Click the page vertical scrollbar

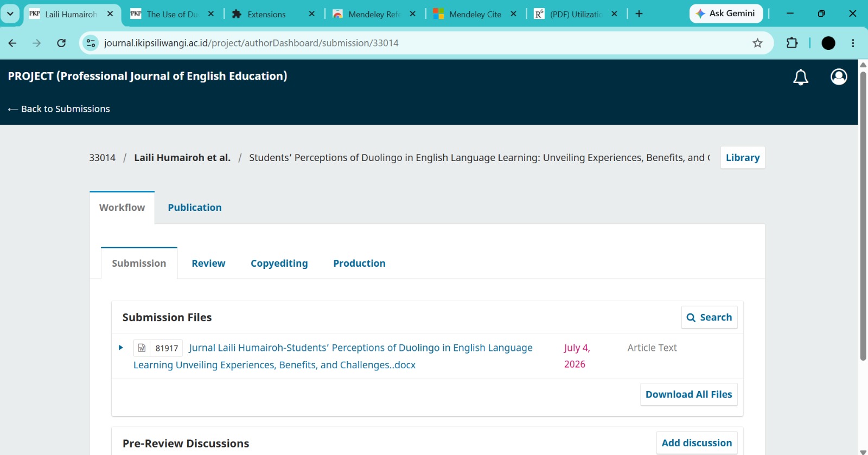click(863, 216)
